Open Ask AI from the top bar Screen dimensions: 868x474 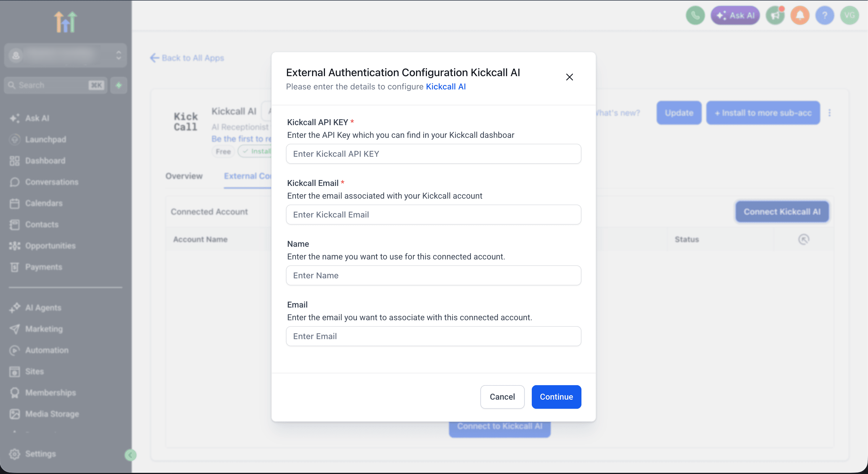tap(735, 15)
